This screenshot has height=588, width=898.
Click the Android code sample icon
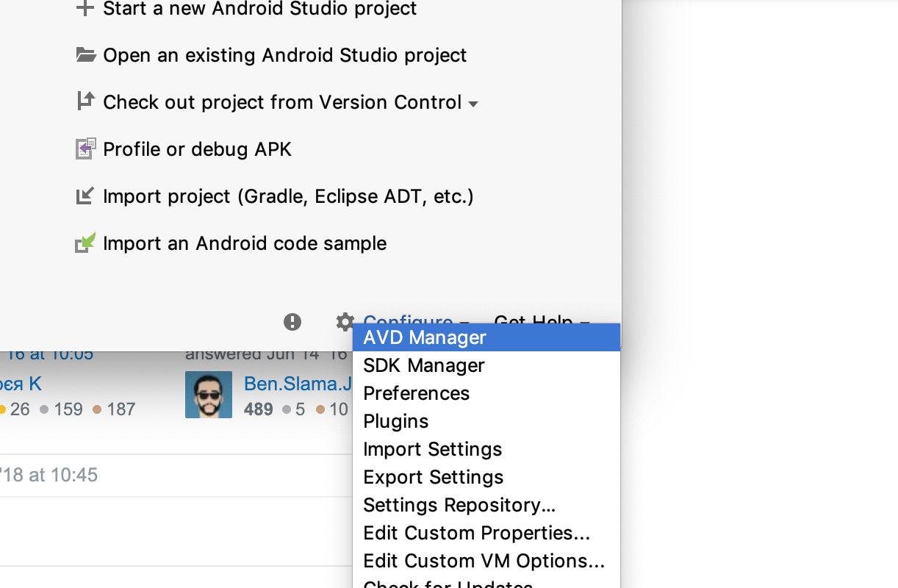point(86,243)
